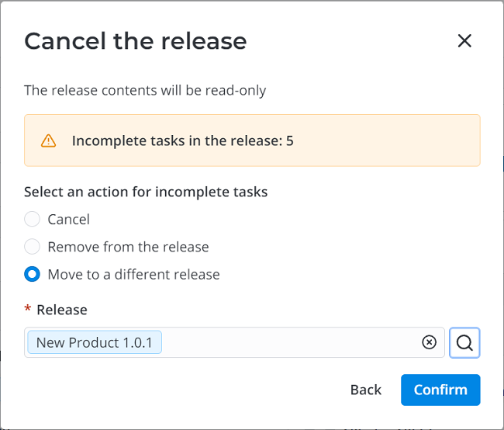Select Move to a different release radio
The height and width of the screenshot is (430, 504).
click(32, 274)
